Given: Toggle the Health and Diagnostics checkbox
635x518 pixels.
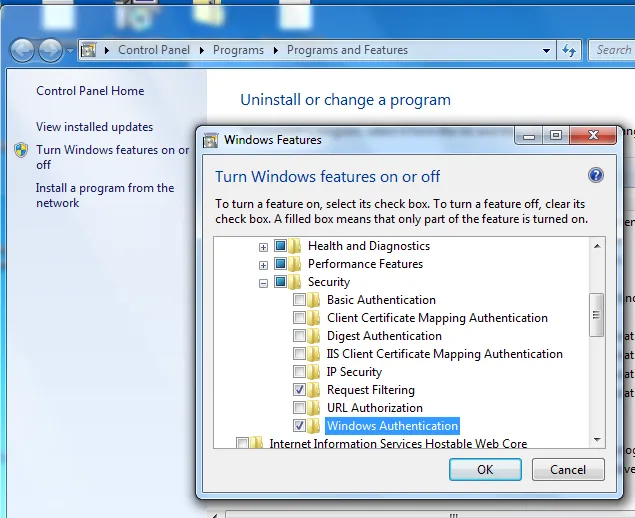Looking at the screenshot, I should point(280,245).
